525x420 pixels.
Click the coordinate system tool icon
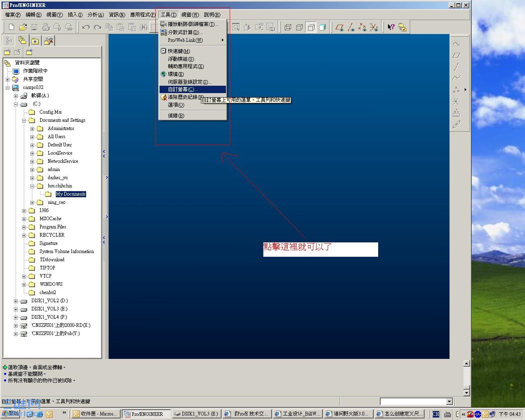[457, 101]
